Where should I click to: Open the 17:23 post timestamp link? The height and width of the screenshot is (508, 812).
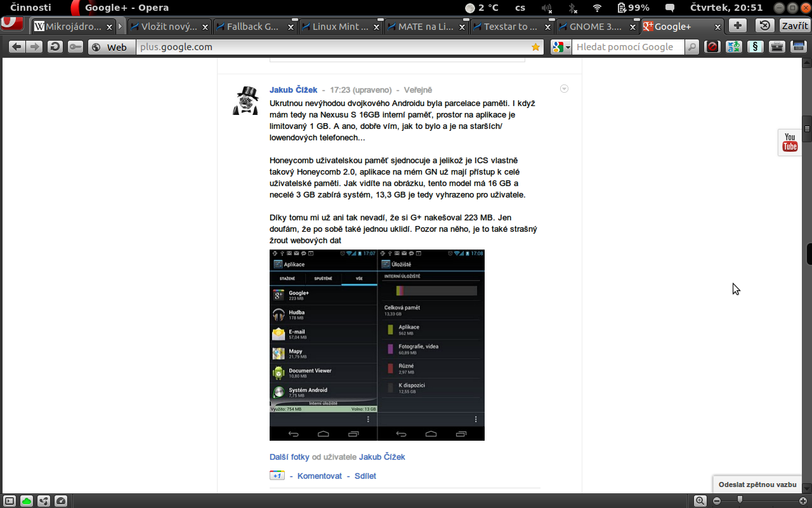coord(360,90)
